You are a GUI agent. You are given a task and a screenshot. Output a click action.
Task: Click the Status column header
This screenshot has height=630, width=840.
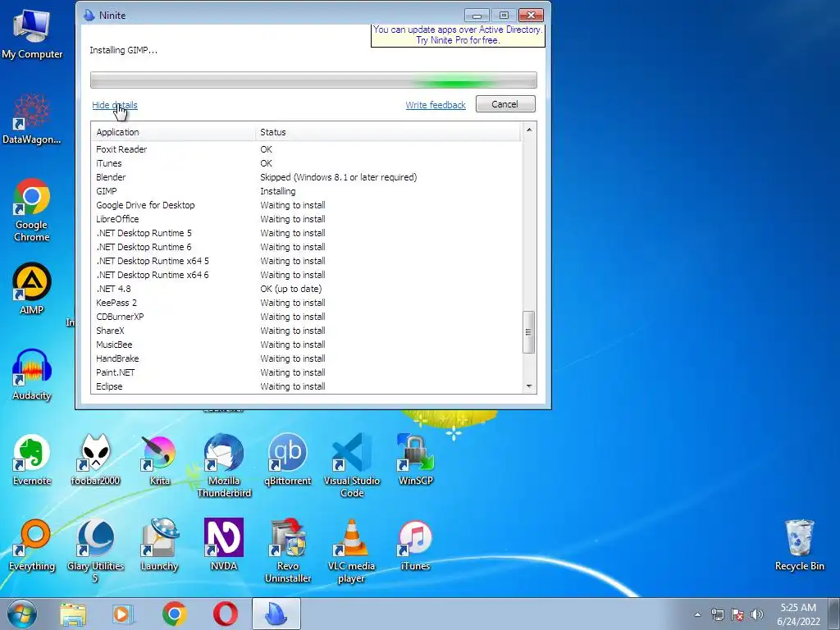pos(388,132)
